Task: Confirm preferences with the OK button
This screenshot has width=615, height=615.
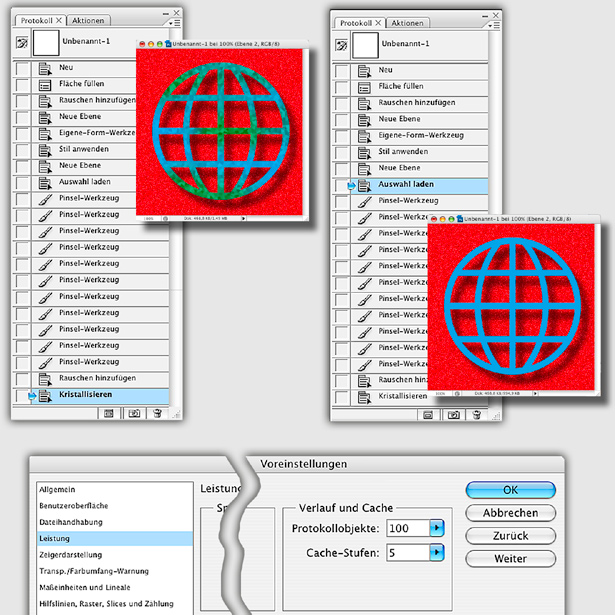Action: (x=511, y=490)
